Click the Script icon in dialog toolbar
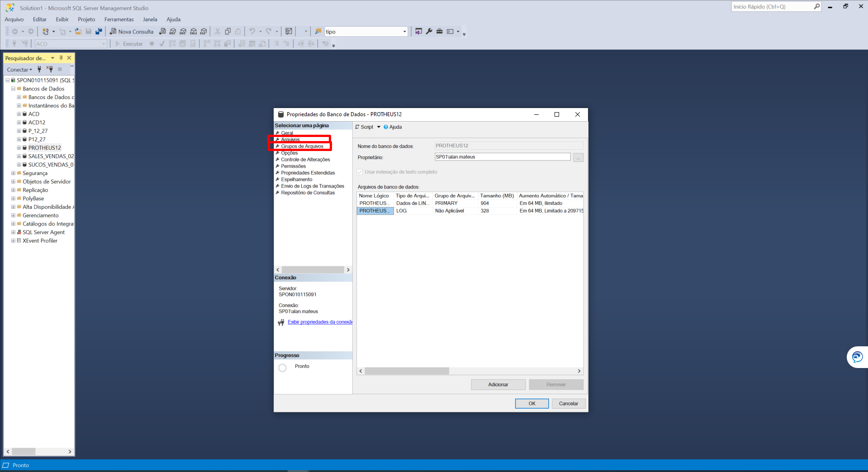This screenshot has height=472, width=868. pos(357,127)
